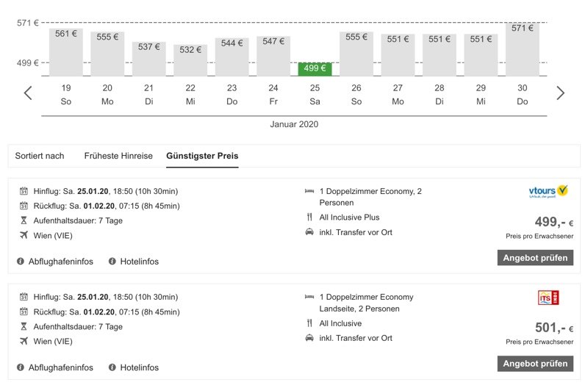Open Abflughafeninfos link in second offer
The height and width of the screenshot is (385, 588).
pos(61,367)
